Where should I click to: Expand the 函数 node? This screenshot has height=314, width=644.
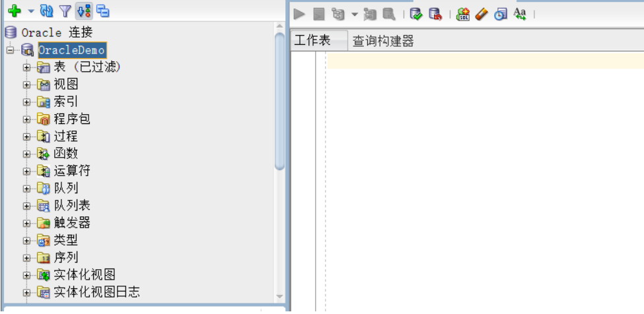point(26,154)
